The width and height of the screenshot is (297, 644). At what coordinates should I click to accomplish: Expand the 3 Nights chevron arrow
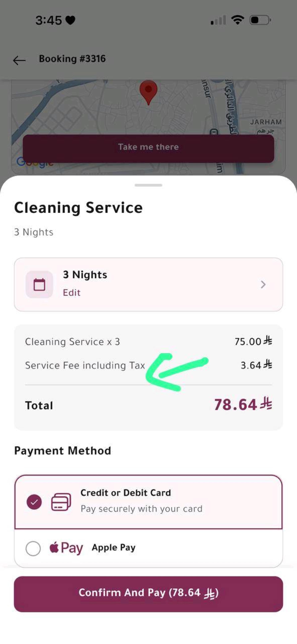pyautogui.click(x=263, y=285)
